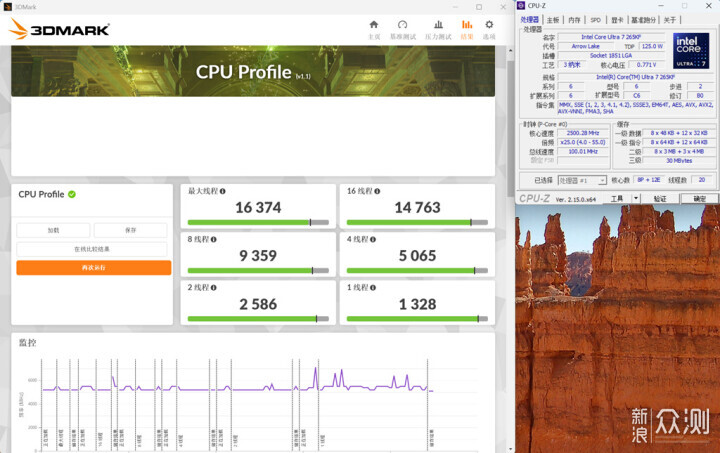This screenshot has height=453, width=720.
Task: Click the 4 线程 score progress bar
Action: tap(417, 270)
